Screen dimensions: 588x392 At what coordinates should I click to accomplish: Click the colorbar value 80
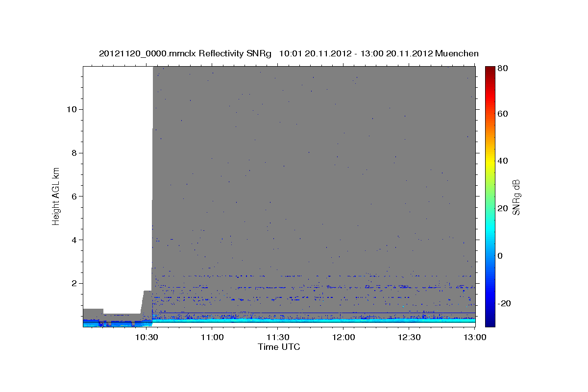tap(503, 69)
